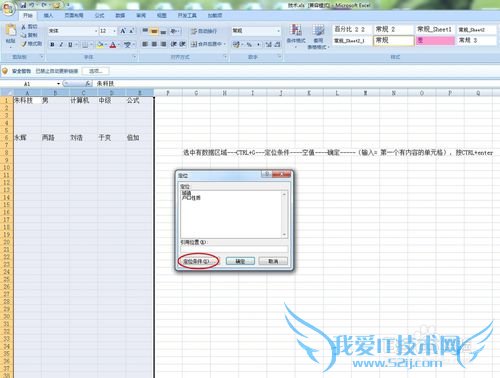Viewport: 500px width, 378px height.
Task: Open the alignment group dialog launcher
Action: 225,57
